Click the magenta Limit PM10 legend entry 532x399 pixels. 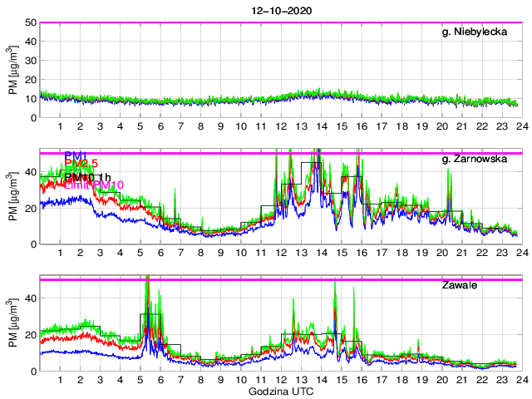click(93, 185)
